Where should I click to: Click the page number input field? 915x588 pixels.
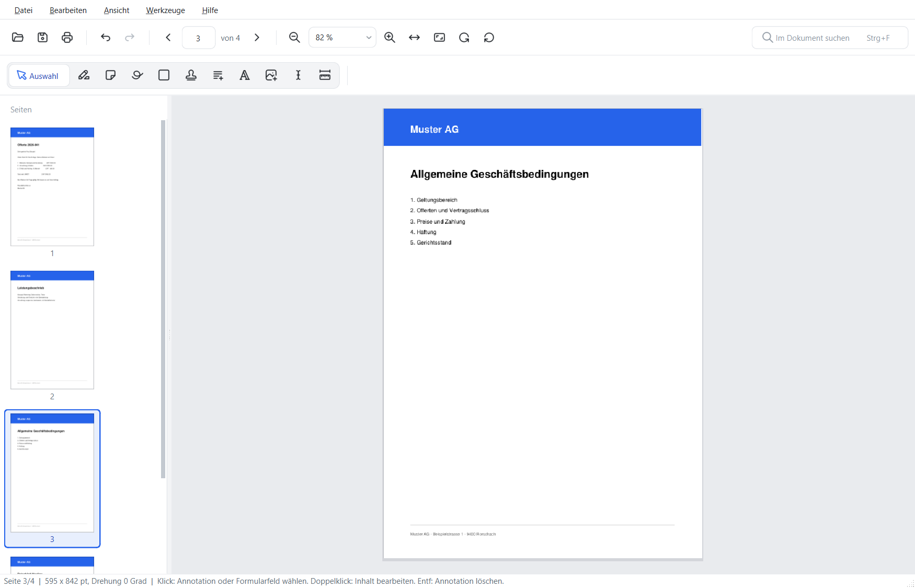click(199, 38)
